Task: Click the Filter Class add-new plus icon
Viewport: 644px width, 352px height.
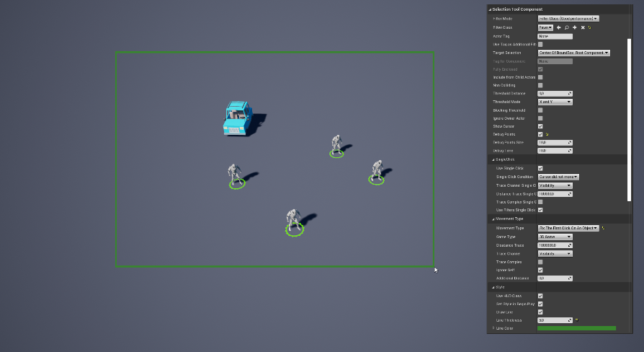Action: (574, 27)
